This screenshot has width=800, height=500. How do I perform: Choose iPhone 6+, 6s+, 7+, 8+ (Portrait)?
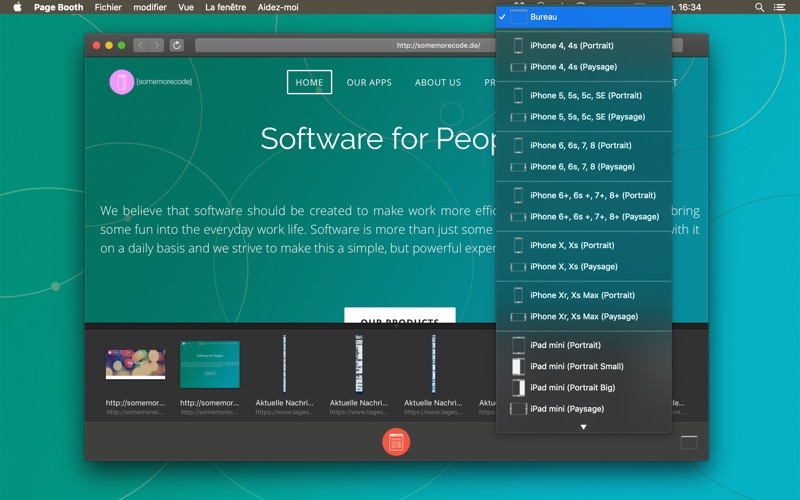coord(584,195)
